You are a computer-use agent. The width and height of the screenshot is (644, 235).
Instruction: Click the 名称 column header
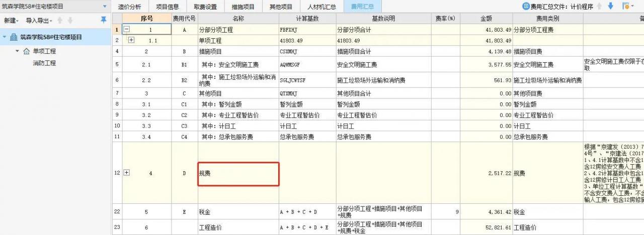pos(238,19)
